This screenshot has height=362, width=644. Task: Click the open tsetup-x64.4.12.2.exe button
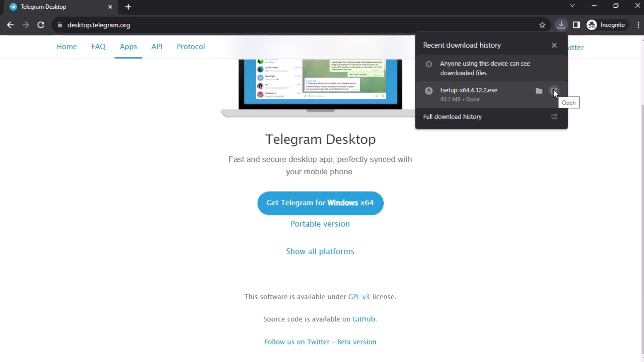[x=553, y=90]
